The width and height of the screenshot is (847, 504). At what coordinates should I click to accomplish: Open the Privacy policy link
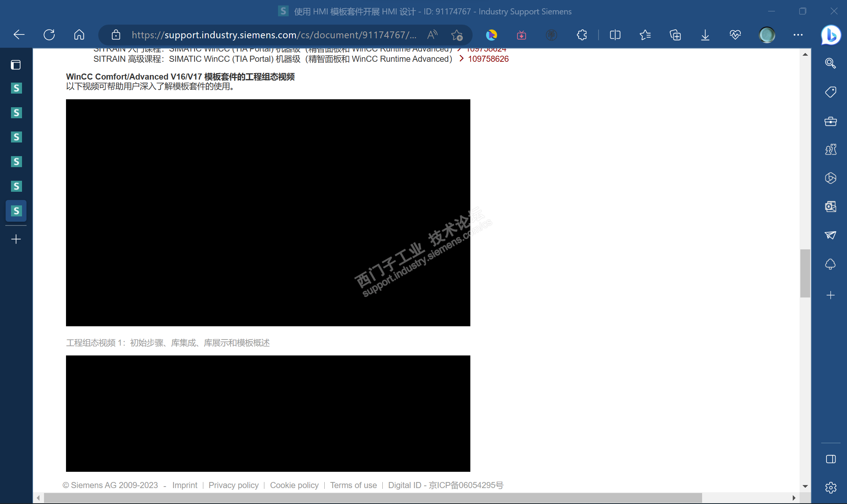(x=233, y=485)
